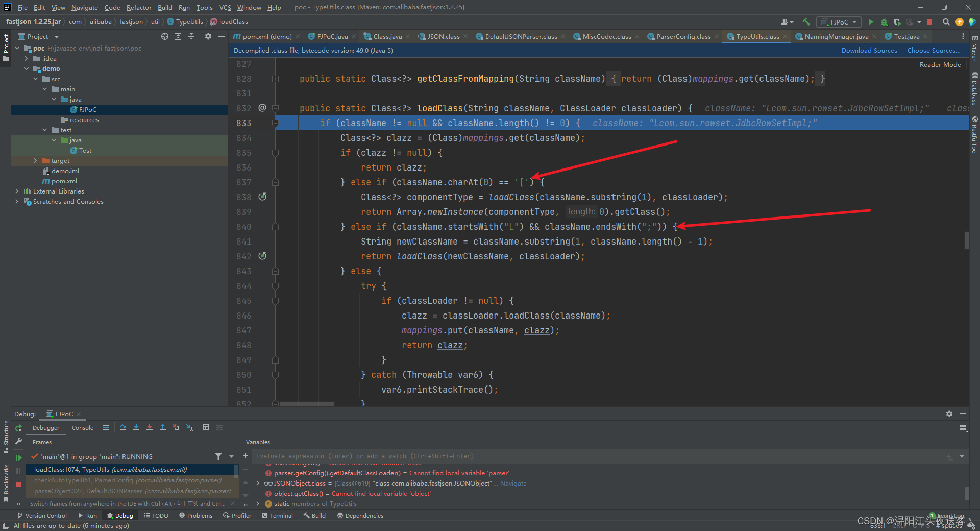Add a new watch with plus icon
This screenshot has width=980, height=531.
(x=246, y=456)
